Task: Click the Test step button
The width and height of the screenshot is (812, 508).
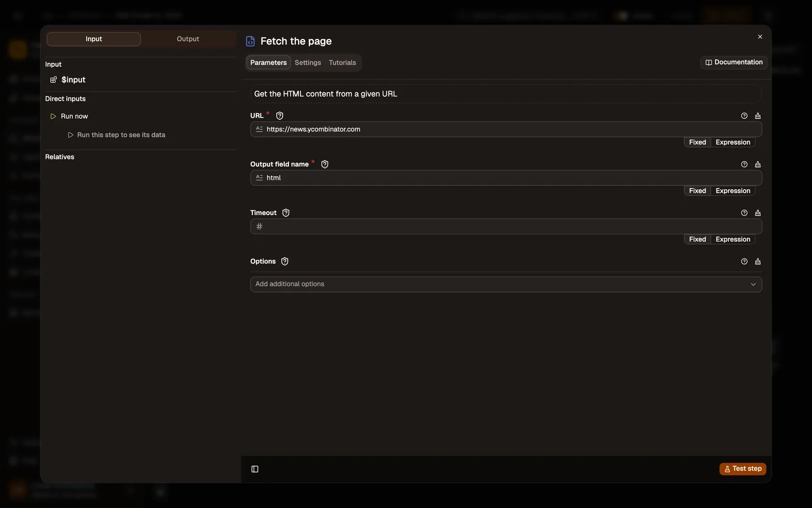Action: pos(743,469)
